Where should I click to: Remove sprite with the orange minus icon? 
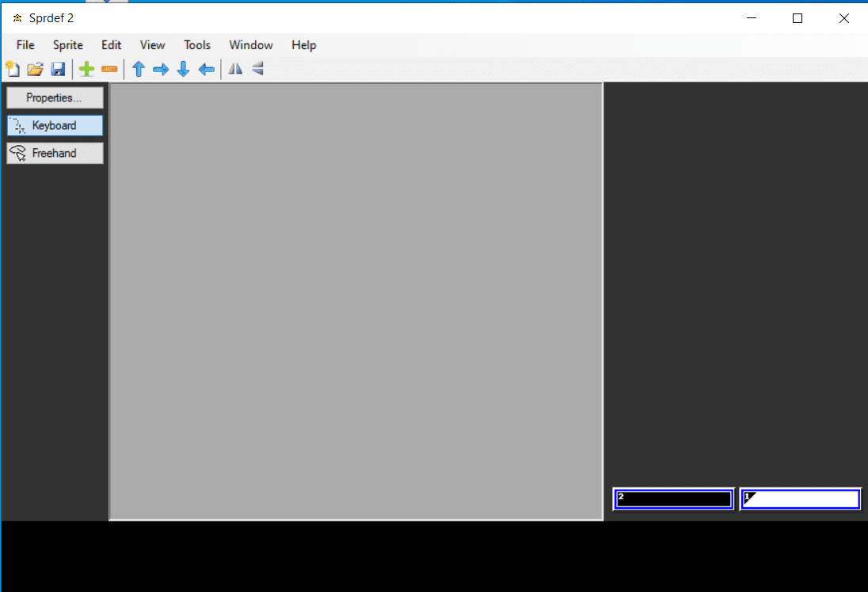[109, 69]
